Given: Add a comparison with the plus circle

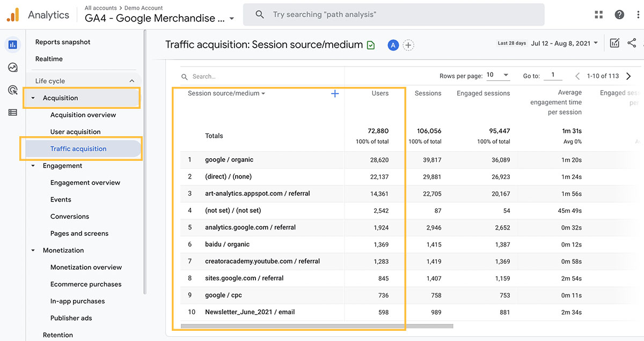Looking at the screenshot, I should click(408, 45).
